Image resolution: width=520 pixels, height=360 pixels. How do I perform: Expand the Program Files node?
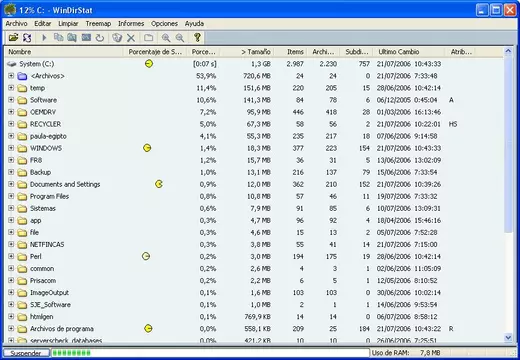(11, 196)
